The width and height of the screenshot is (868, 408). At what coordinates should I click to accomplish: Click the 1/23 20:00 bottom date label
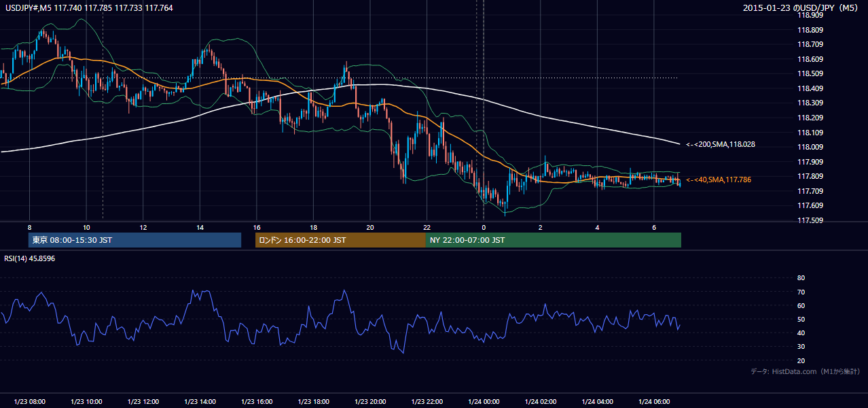click(x=369, y=402)
